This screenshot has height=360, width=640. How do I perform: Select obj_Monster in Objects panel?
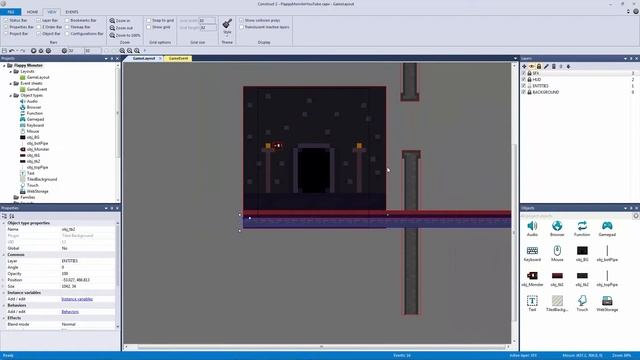tap(532, 278)
